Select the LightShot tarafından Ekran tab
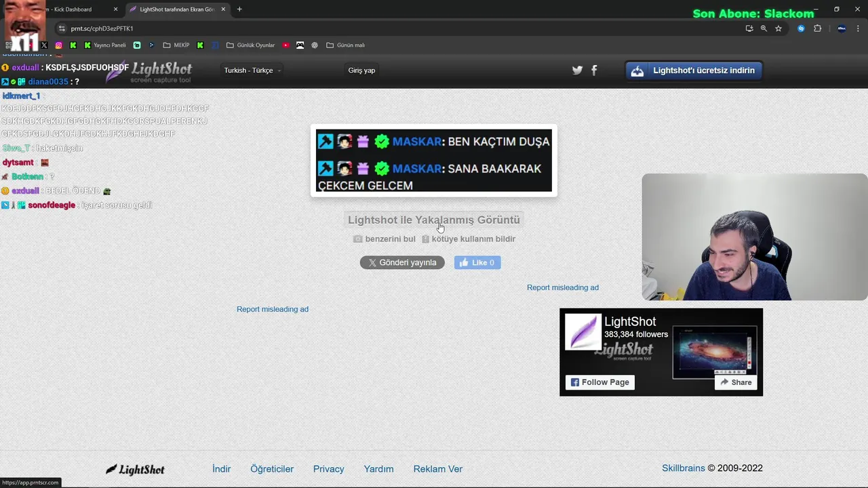This screenshot has height=488, width=868. tap(178, 9)
